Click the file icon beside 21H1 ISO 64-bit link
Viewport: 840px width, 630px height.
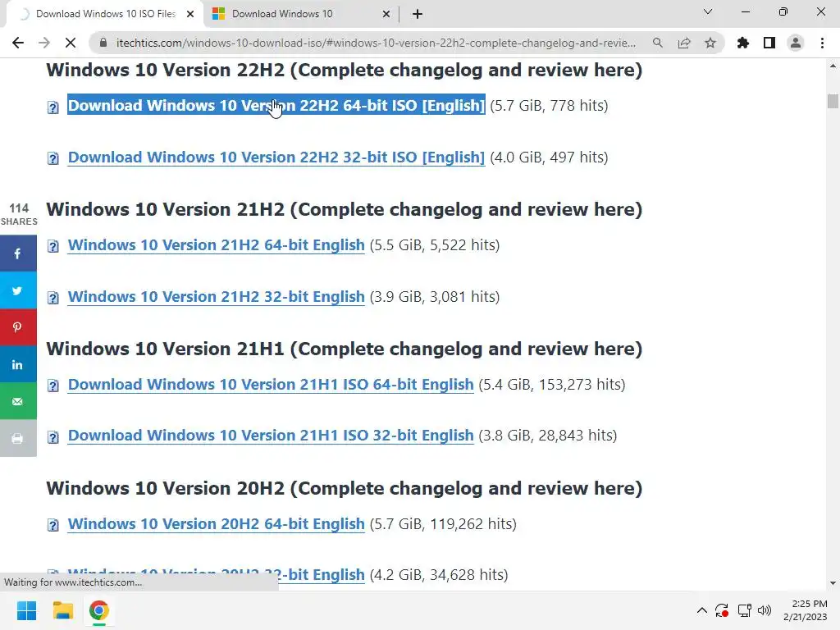click(x=53, y=386)
